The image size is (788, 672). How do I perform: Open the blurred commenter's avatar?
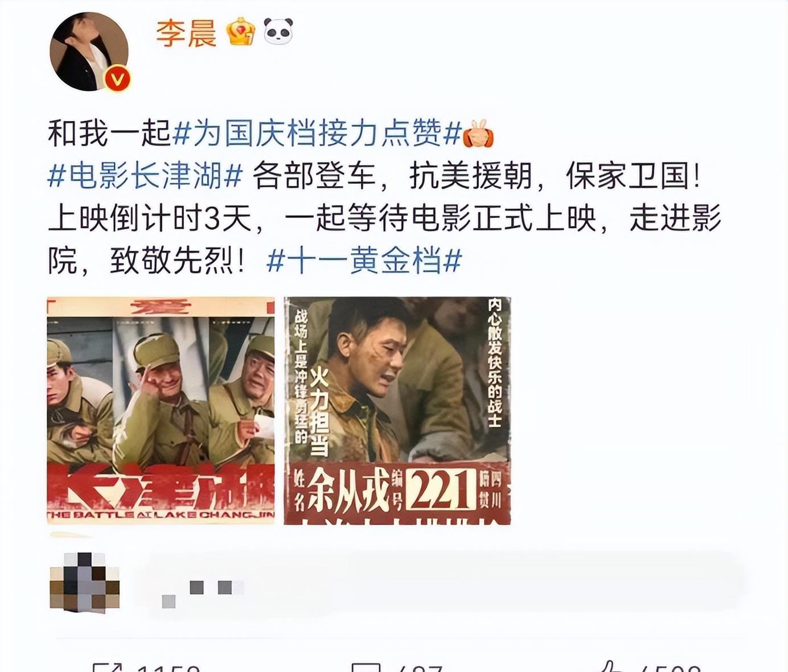85,582
